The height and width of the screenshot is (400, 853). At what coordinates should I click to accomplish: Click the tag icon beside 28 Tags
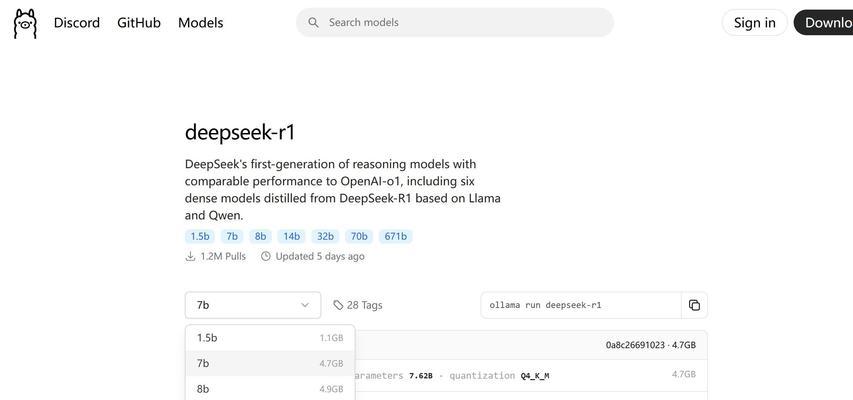point(338,305)
